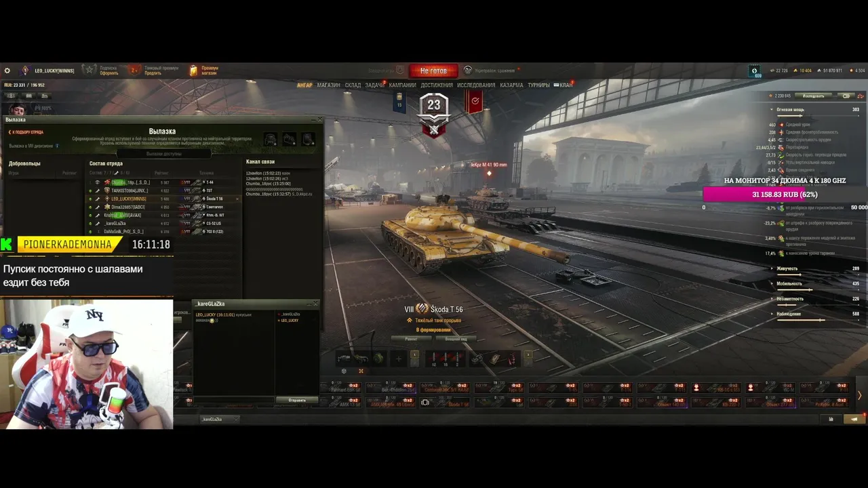Viewport: 868px width, 488px height.
Task: Open game settings gear icon
Action: click(x=7, y=70)
